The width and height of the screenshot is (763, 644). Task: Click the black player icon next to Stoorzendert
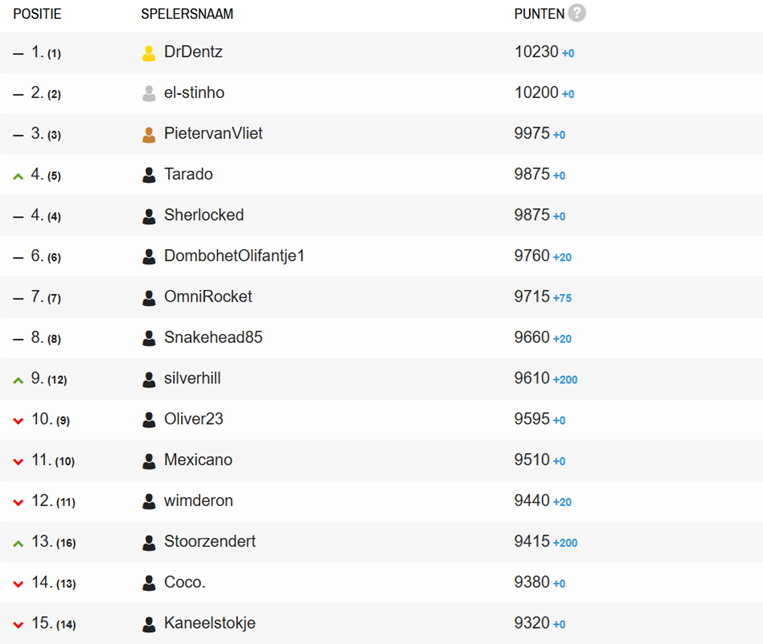point(149,542)
